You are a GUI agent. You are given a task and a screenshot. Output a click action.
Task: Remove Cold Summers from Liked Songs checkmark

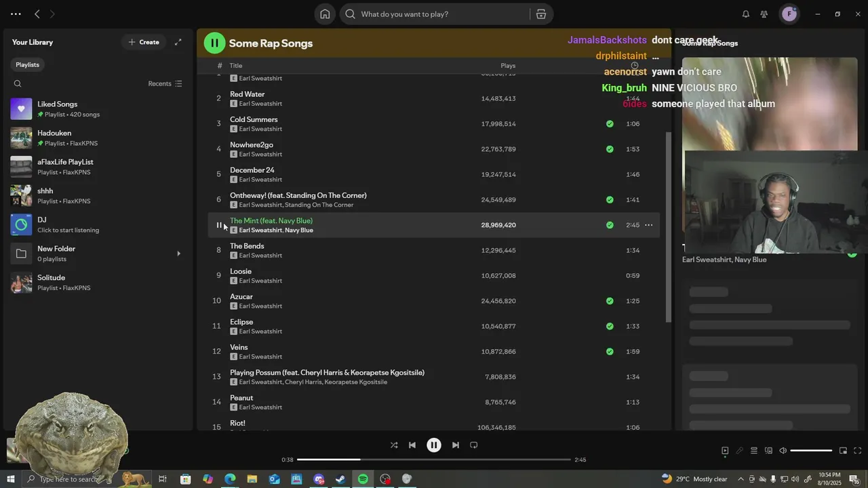(610, 124)
